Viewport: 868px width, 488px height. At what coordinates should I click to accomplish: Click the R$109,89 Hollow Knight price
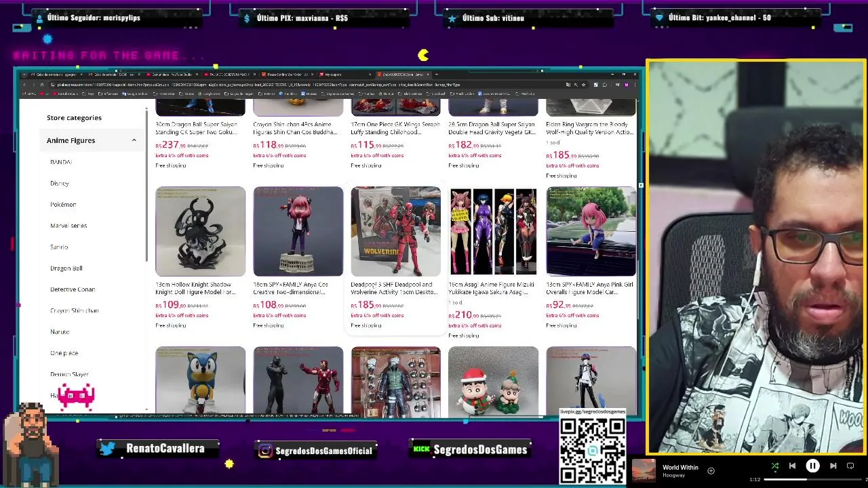(x=171, y=305)
